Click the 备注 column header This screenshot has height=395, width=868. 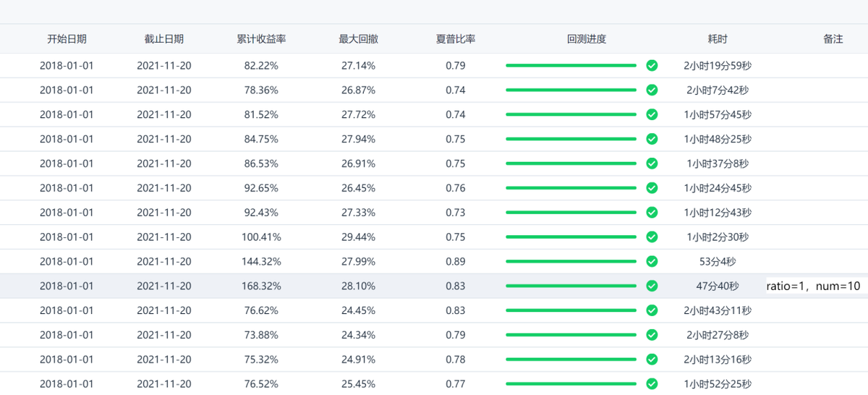(833, 39)
